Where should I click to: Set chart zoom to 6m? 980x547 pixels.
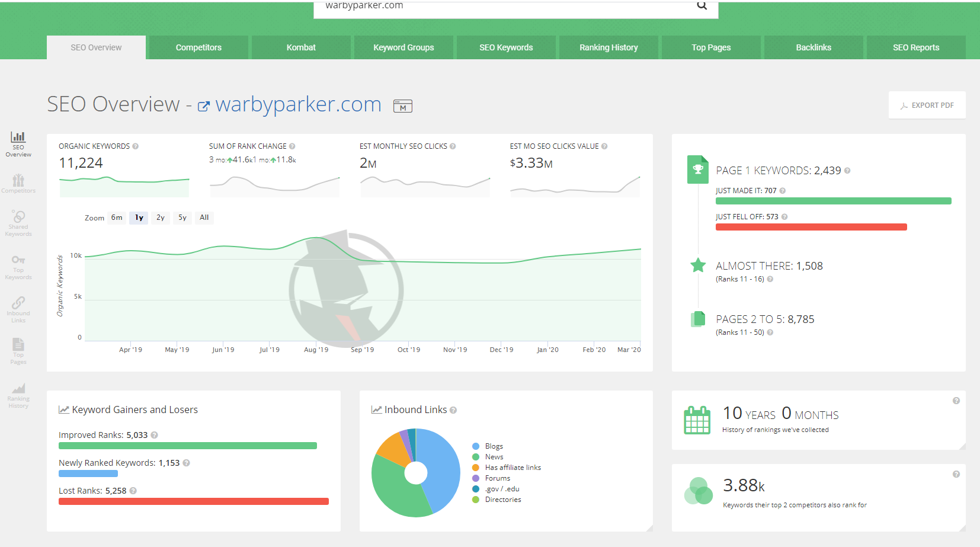pyautogui.click(x=117, y=217)
